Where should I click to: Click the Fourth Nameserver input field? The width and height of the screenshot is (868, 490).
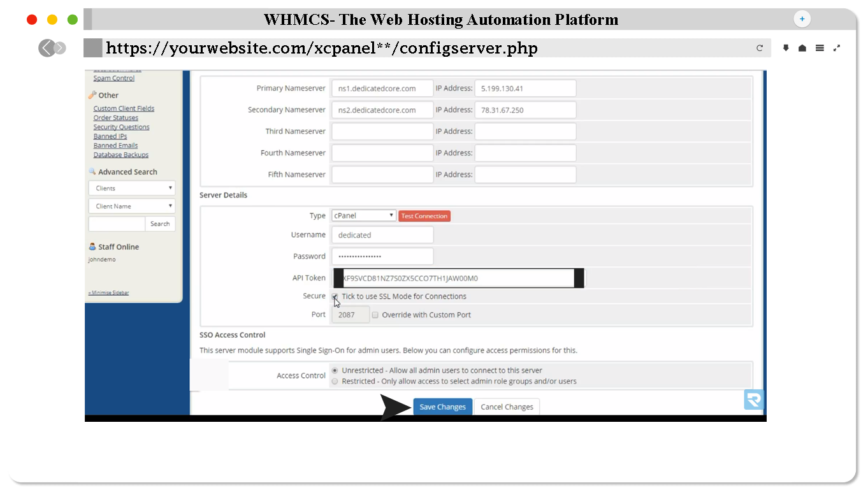coord(382,153)
